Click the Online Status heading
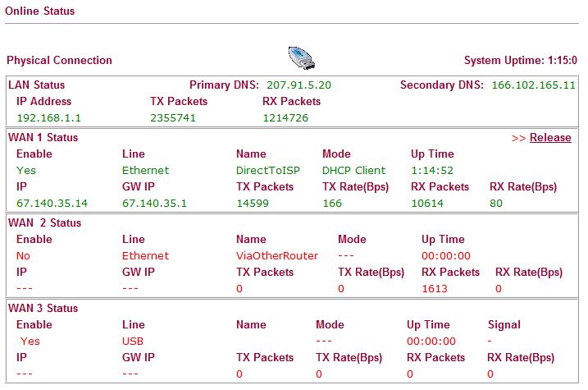The height and width of the screenshot is (390, 588). (39, 11)
